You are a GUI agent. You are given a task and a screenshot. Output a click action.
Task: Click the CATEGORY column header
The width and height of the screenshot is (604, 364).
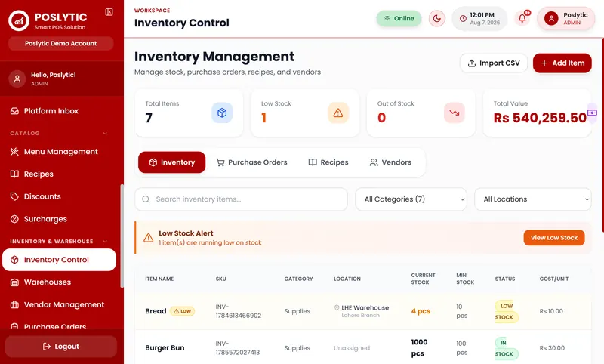(x=298, y=279)
